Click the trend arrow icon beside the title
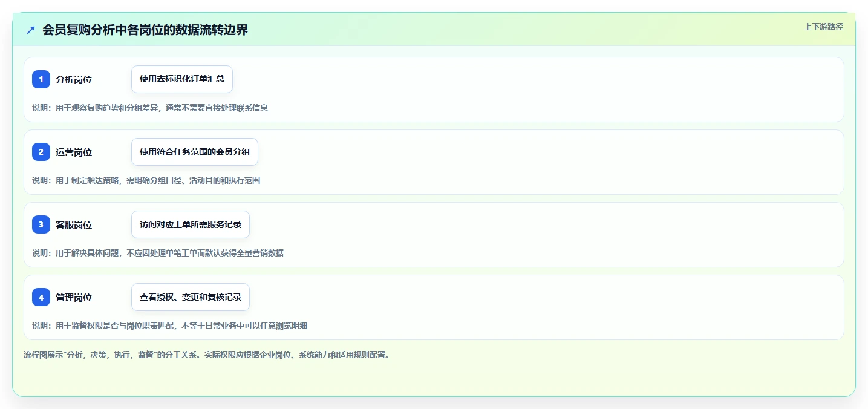Image resolution: width=868 pixels, height=409 pixels. coord(31,30)
